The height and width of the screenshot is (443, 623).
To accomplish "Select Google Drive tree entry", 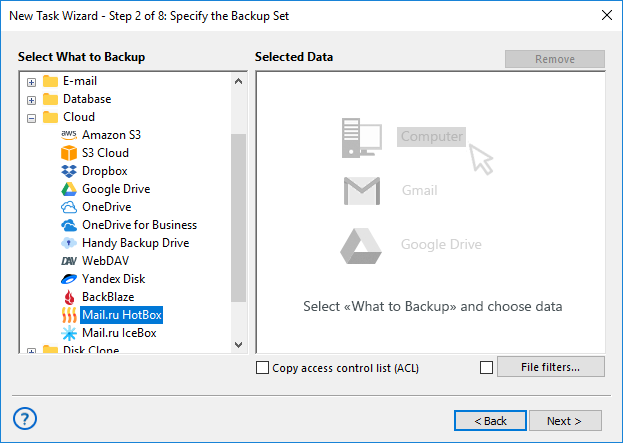I will click(116, 189).
